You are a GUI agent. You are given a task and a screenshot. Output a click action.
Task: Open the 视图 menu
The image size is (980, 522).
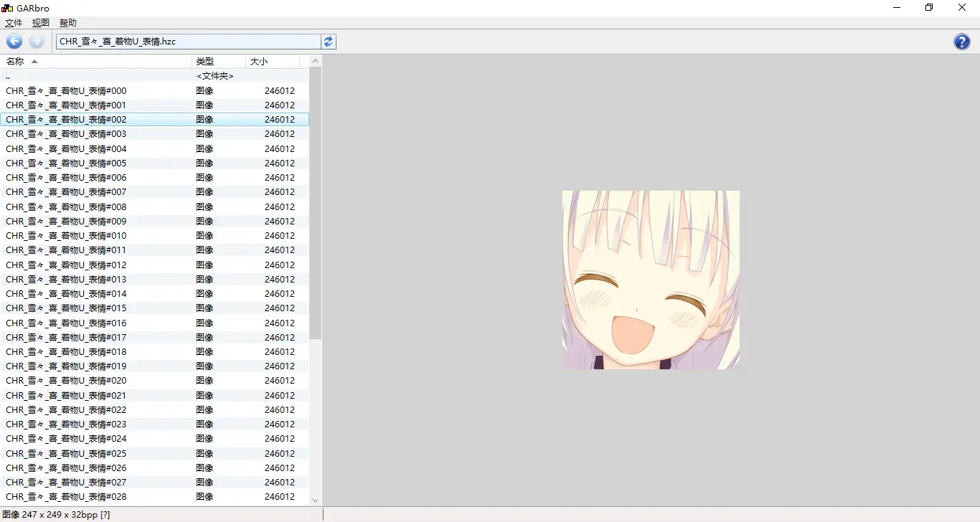[41, 23]
